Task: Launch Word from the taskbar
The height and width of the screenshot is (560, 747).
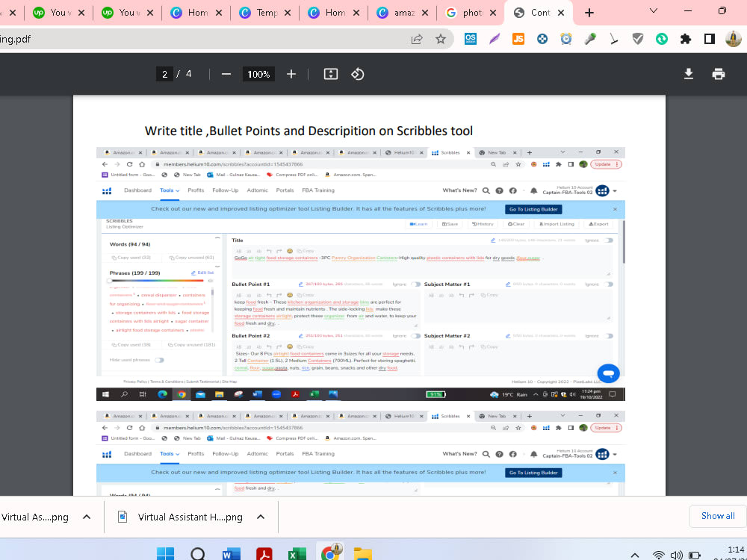Action: pyautogui.click(x=231, y=555)
